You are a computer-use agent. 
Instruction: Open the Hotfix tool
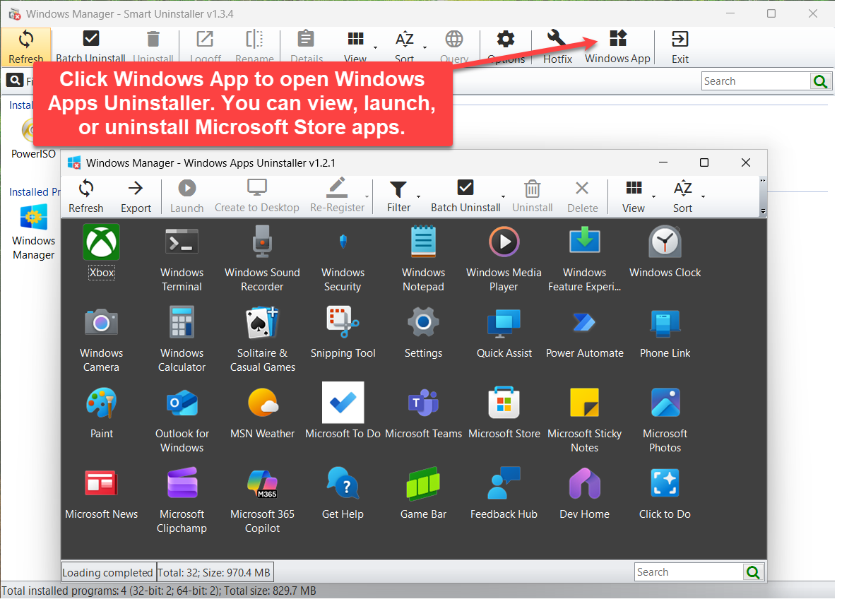pos(557,47)
